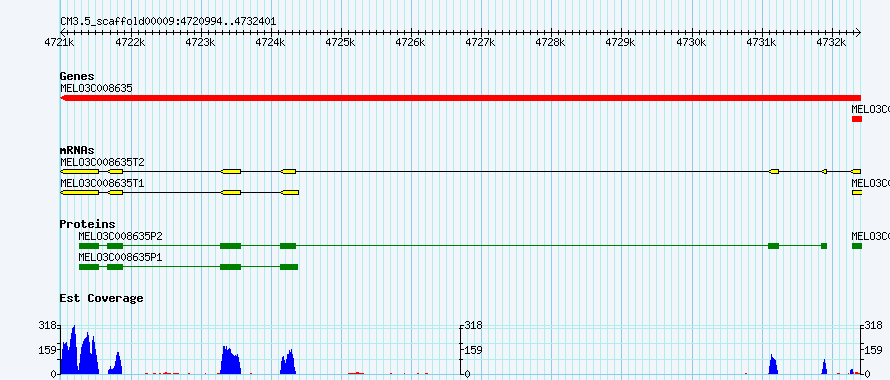The height and width of the screenshot is (380, 890).
Task: Click the small T2 arrow exon near 4732k
Action: pos(824,172)
